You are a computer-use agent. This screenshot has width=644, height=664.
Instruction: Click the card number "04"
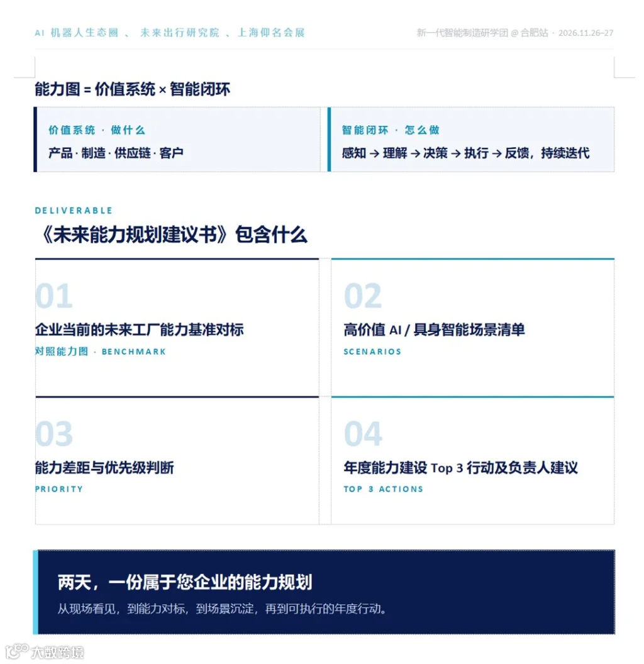[x=363, y=434]
